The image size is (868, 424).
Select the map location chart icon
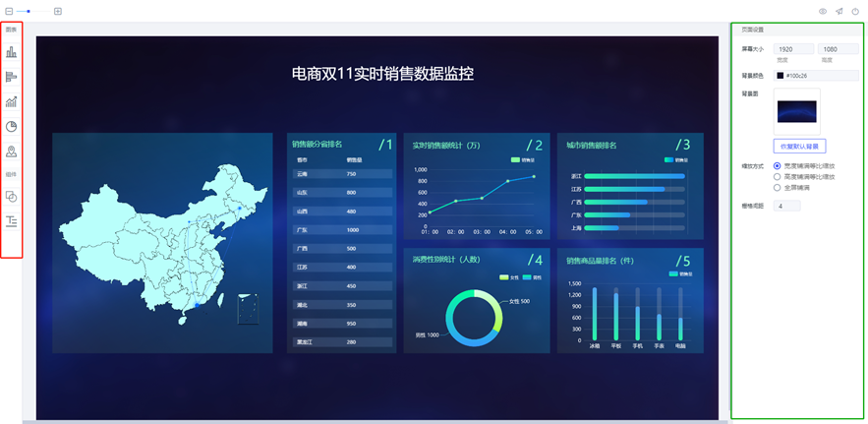tap(12, 151)
